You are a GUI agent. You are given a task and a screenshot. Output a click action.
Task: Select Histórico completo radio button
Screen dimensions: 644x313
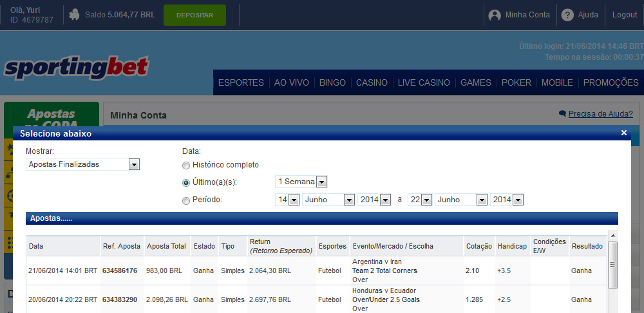(x=186, y=165)
